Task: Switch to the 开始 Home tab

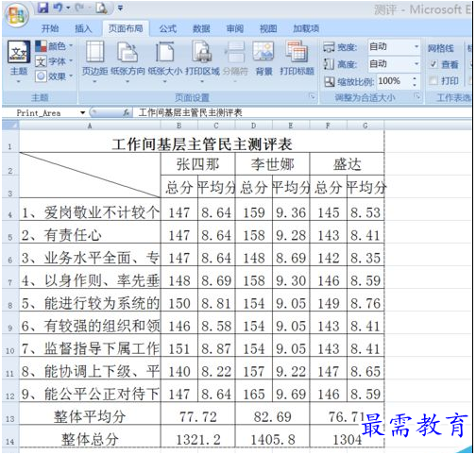Action: (50, 28)
